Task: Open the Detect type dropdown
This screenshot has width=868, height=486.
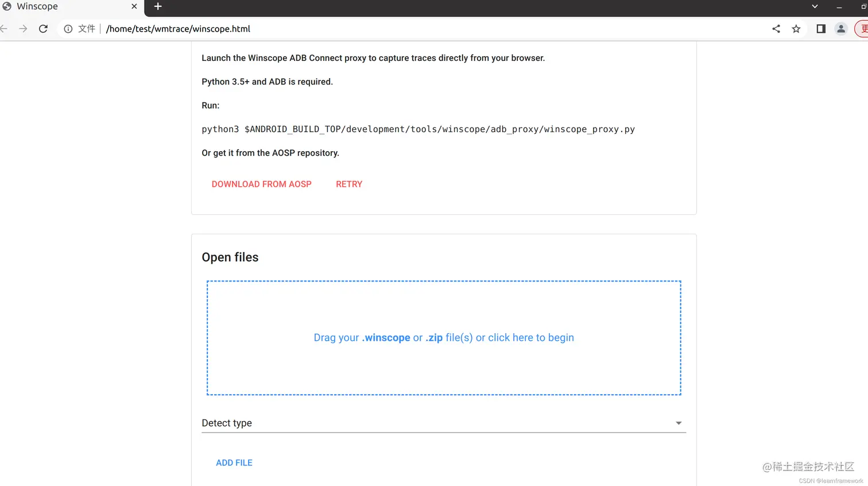Action: tap(444, 423)
